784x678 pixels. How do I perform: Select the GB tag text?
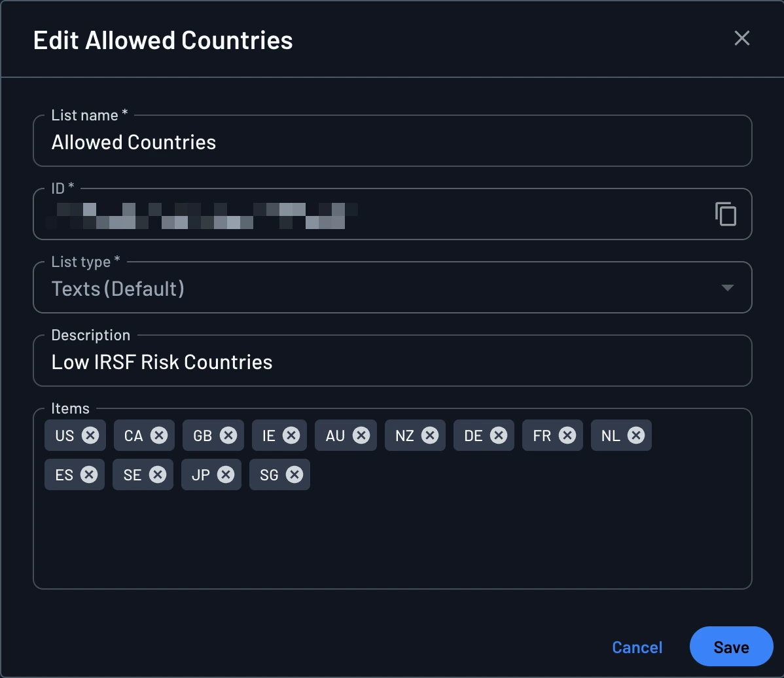[x=202, y=435]
